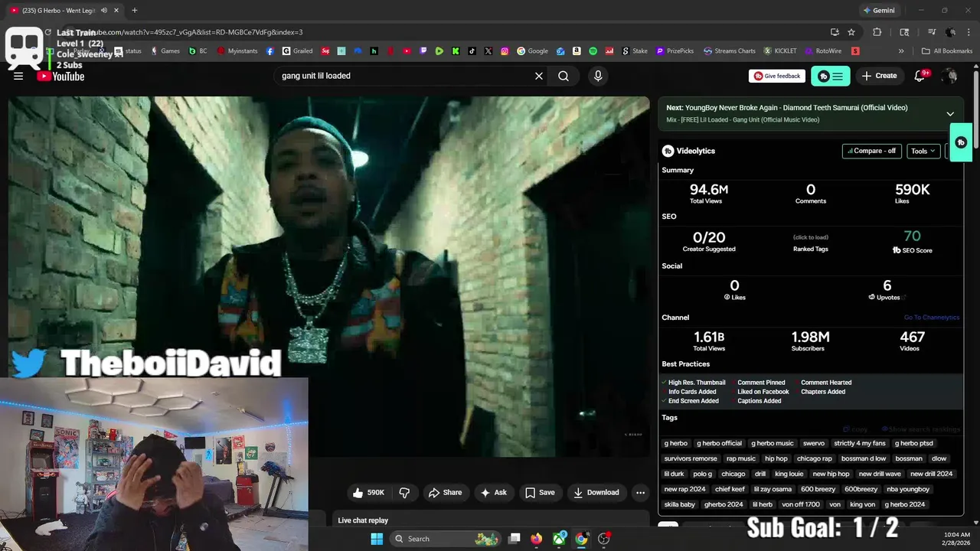Share the video
Screen dimensions: 980x551
coord(445,492)
